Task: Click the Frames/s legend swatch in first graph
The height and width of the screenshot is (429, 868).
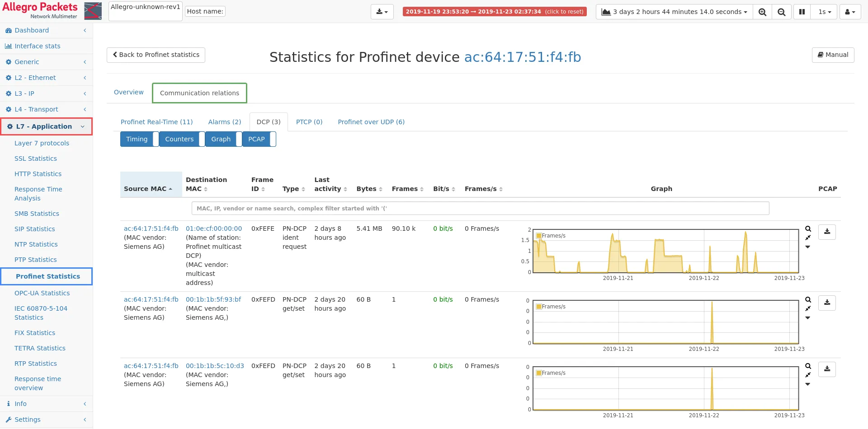Action: pyautogui.click(x=538, y=236)
